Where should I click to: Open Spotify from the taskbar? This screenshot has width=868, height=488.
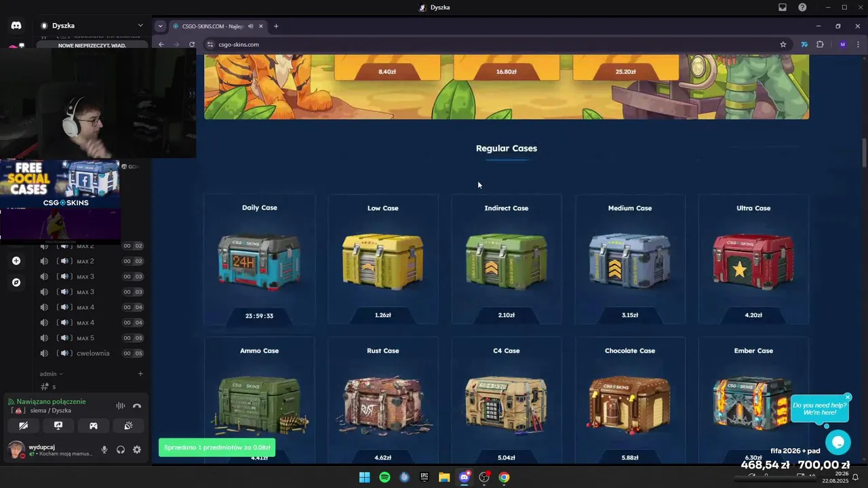pos(384,477)
